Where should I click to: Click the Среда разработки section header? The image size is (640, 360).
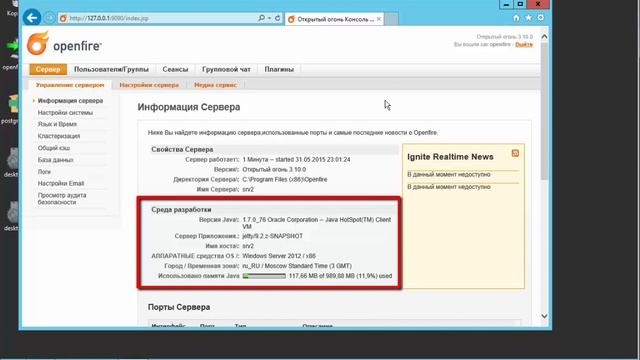(181, 209)
